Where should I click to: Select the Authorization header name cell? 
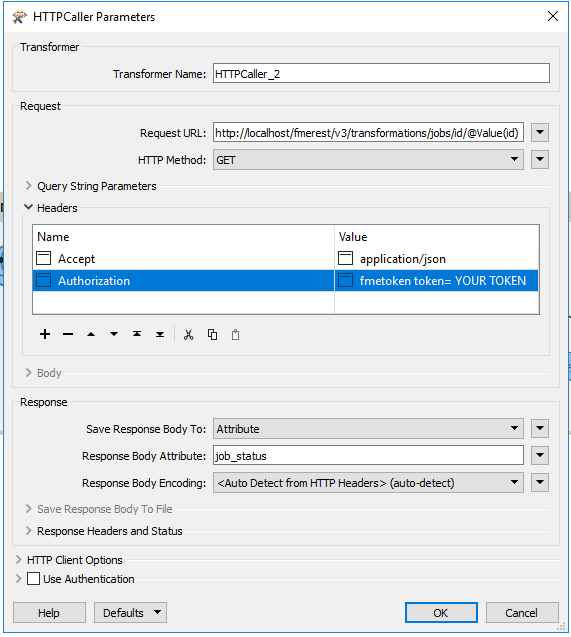pyautogui.click(x=183, y=280)
